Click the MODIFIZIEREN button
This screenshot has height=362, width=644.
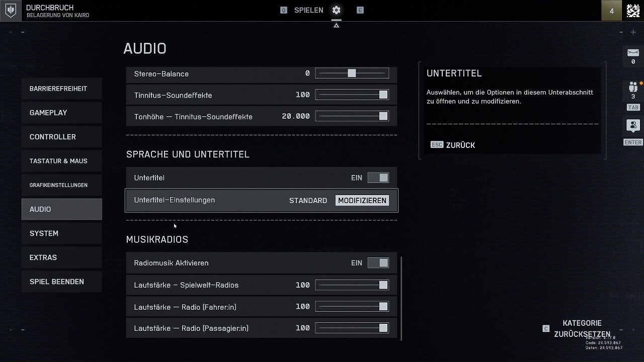click(362, 200)
